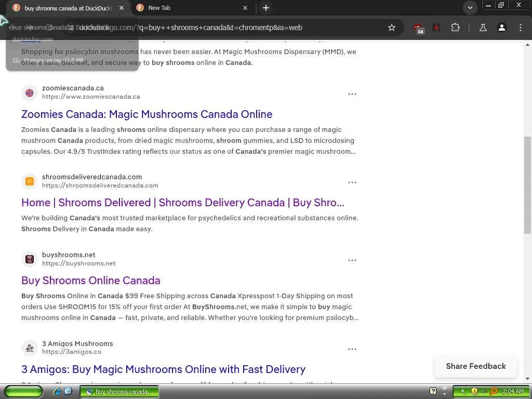Image resolution: width=532 pixels, height=399 pixels.
Task: Launch Internet Explorer from quick launch
Action: 57,392
